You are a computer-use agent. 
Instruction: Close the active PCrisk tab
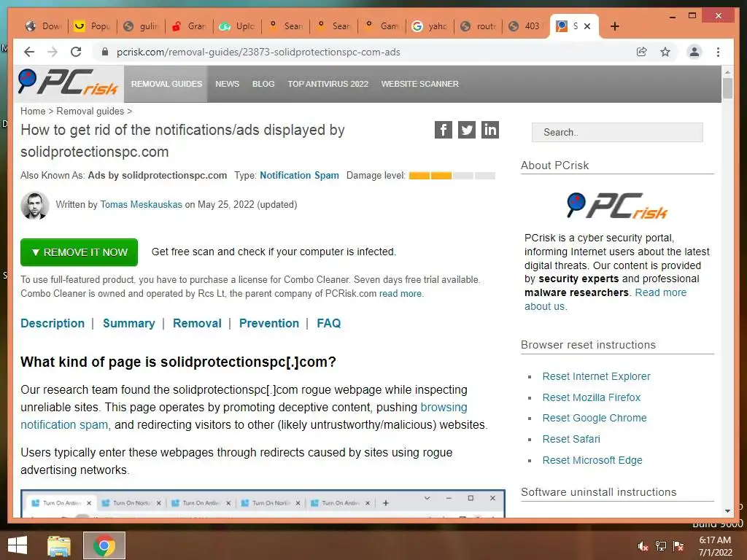tap(587, 26)
